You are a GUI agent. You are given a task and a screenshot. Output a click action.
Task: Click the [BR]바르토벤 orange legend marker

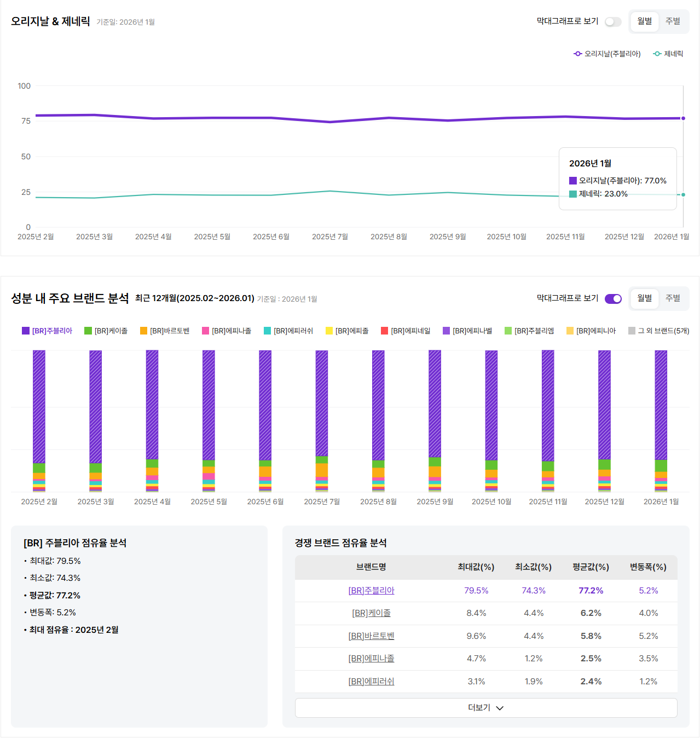[x=144, y=331]
